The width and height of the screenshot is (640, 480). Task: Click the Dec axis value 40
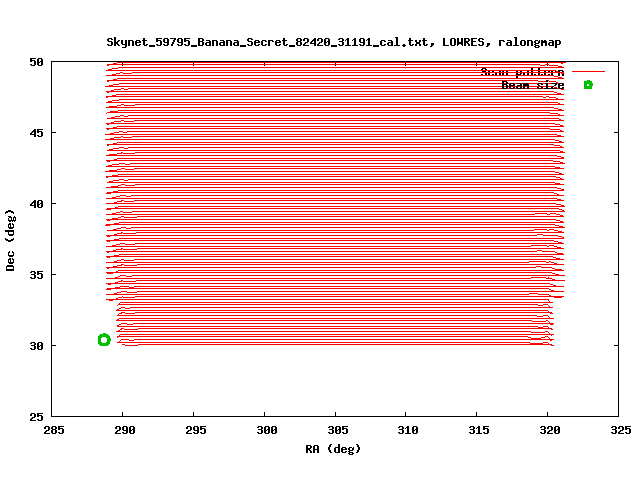pyautogui.click(x=36, y=204)
